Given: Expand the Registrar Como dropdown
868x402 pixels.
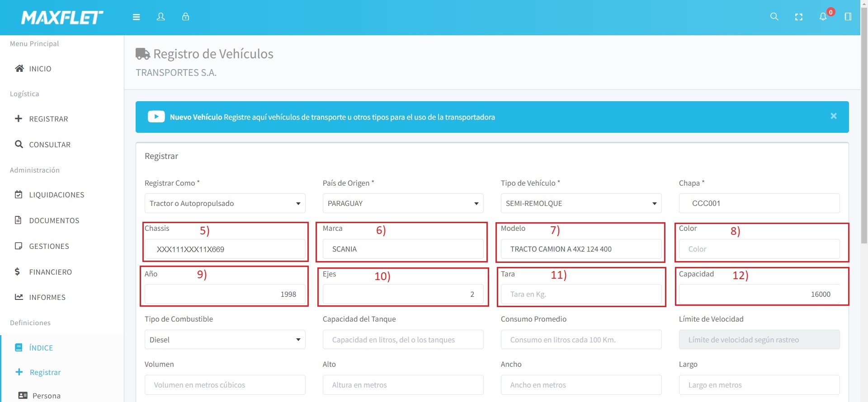Looking at the screenshot, I should click(x=225, y=203).
